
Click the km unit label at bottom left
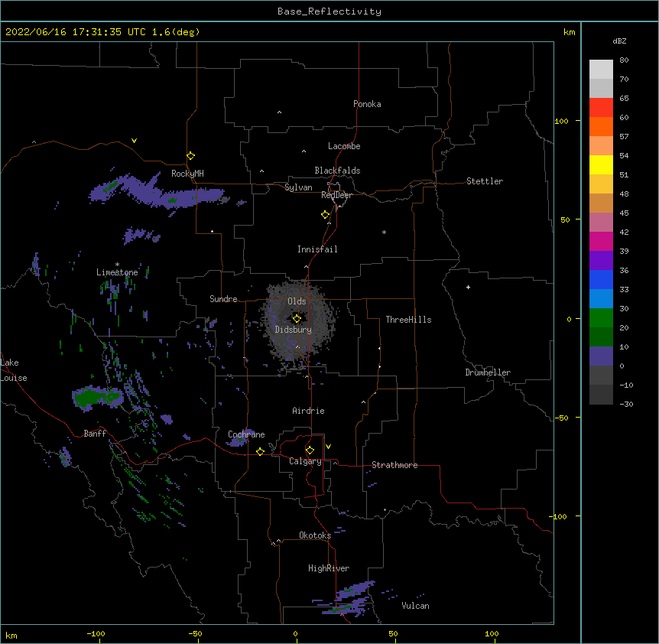coord(11,636)
